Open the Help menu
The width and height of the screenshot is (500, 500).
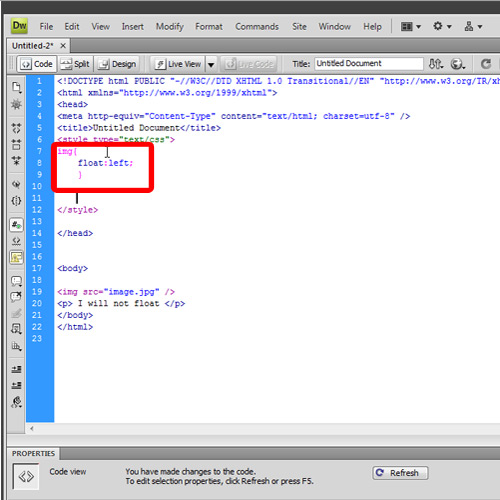tap(372, 26)
